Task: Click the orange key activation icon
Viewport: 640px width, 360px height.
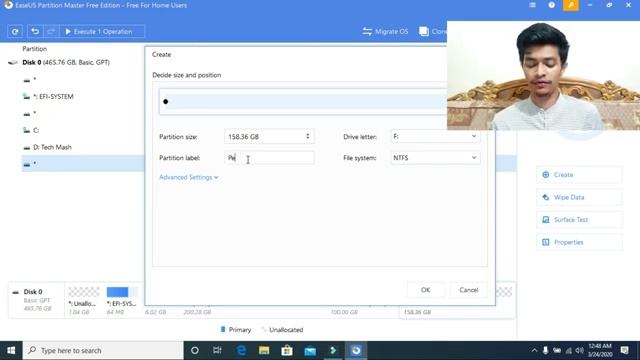Action: coord(571,5)
